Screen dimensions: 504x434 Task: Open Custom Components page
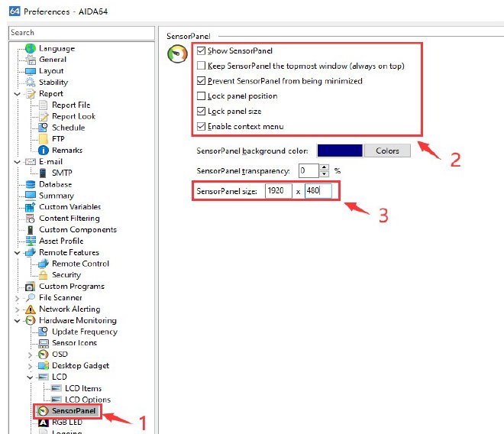pos(78,229)
